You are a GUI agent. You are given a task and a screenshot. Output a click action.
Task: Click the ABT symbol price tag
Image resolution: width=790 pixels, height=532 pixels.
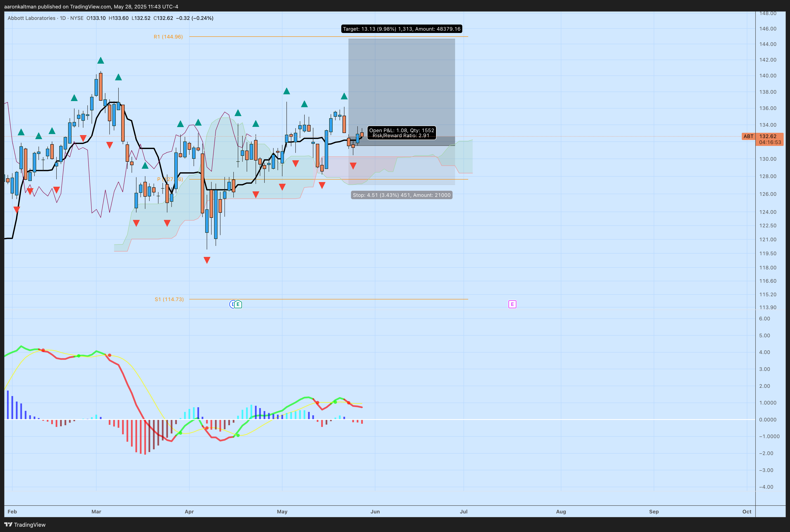click(x=749, y=136)
